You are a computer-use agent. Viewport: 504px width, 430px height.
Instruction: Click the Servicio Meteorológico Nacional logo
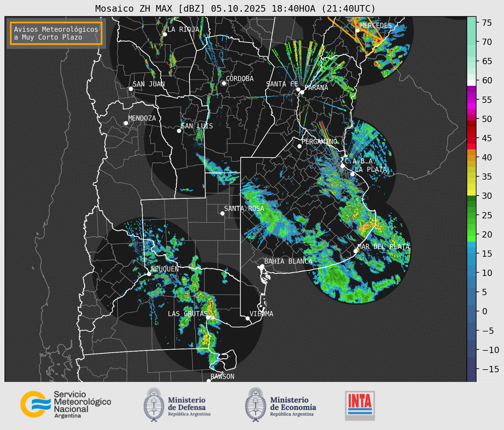[66, 404]
